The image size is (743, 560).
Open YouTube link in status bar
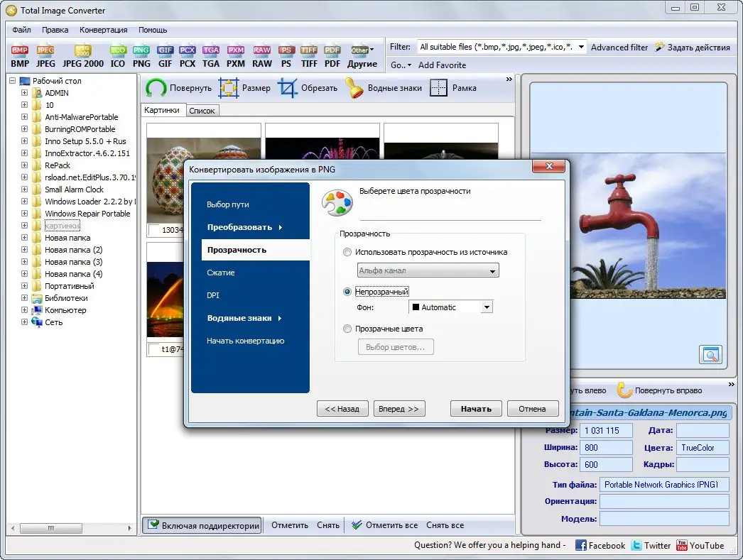[x=700, y=545]
